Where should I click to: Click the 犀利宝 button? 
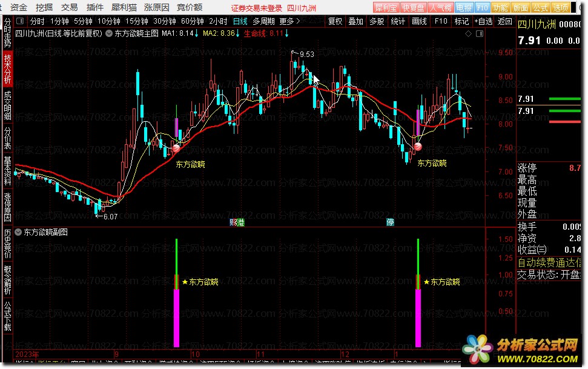click(386, 7)
